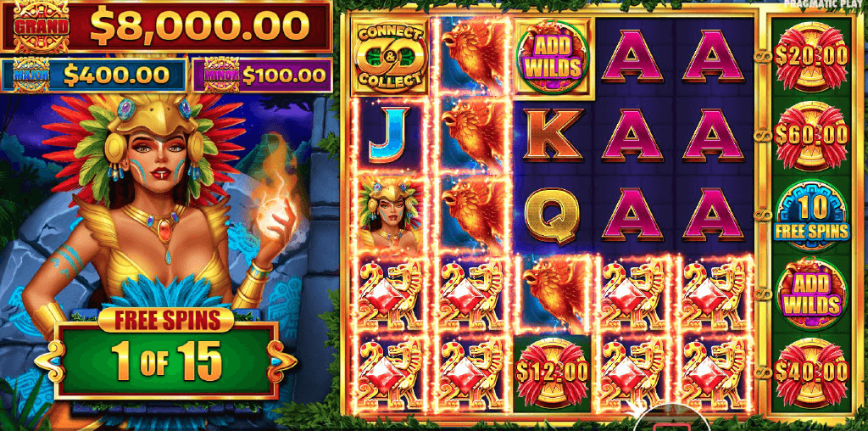Click the Connect & Collect symbol
The image size is (868, 431).
[390, 58]
